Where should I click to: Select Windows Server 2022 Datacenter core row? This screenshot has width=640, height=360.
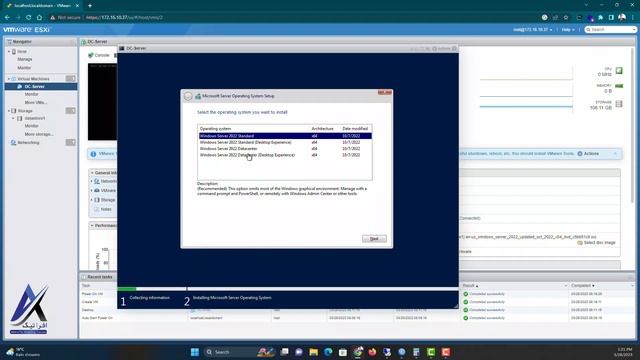click(285, 149)
